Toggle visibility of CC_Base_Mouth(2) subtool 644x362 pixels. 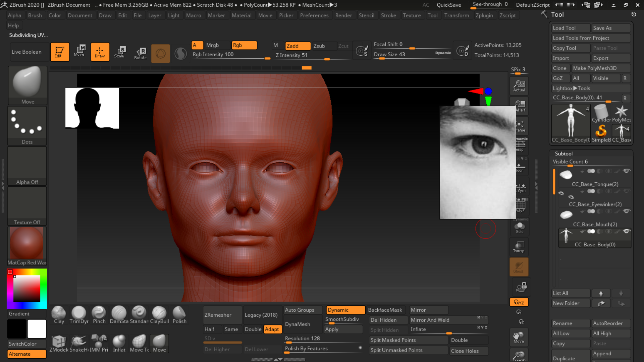(x=626, y=212)
